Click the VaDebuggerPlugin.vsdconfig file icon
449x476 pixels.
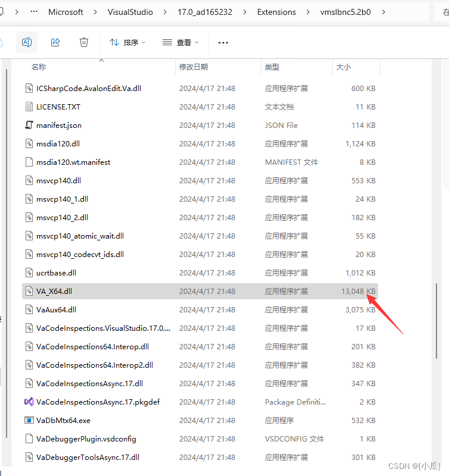point(29,439)
